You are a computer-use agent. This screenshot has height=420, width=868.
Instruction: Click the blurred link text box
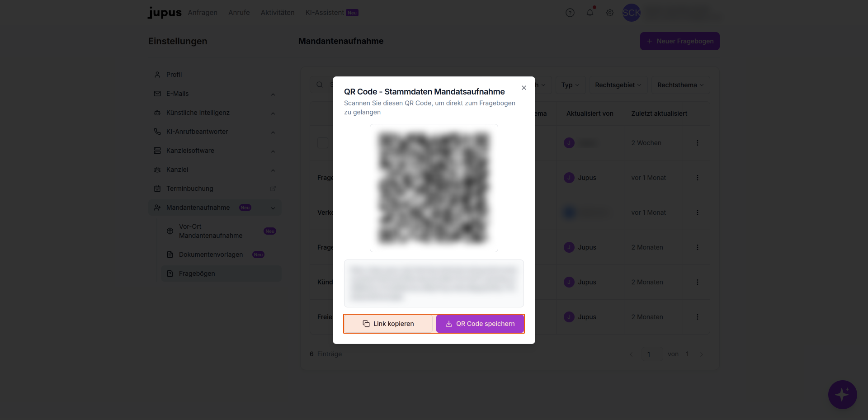[434, 283]
